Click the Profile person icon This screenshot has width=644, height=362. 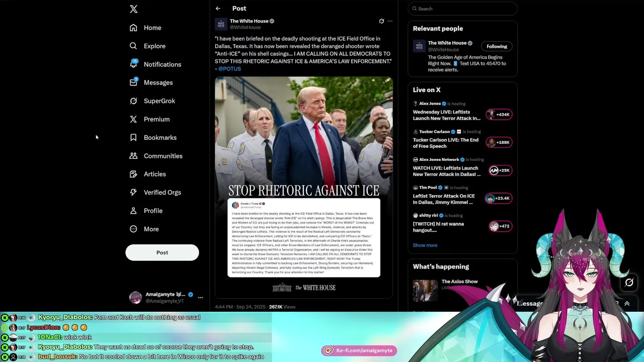tap(133, 211)
